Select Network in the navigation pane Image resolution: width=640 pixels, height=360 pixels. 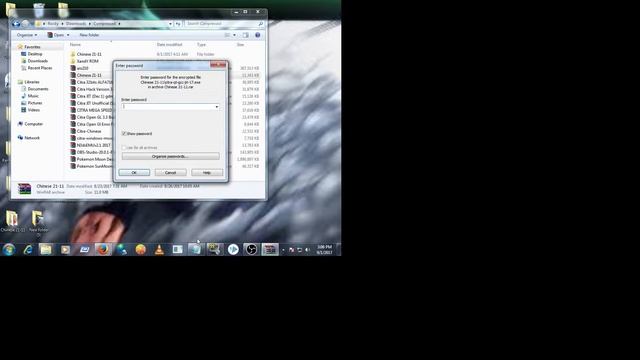32,138
